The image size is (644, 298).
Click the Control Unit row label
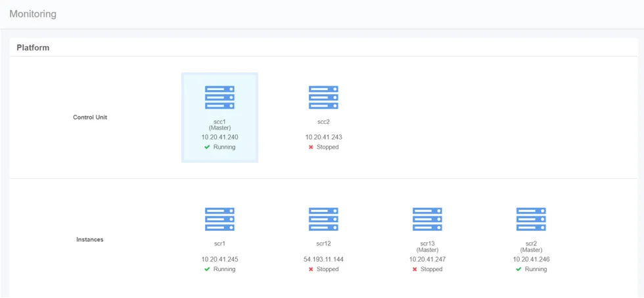tap(90, 117)
